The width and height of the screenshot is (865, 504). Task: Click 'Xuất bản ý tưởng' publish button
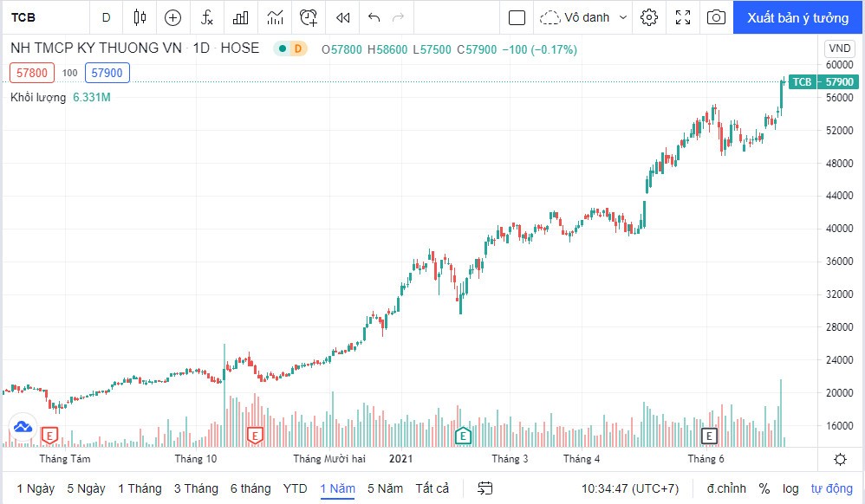coord(798,17)
